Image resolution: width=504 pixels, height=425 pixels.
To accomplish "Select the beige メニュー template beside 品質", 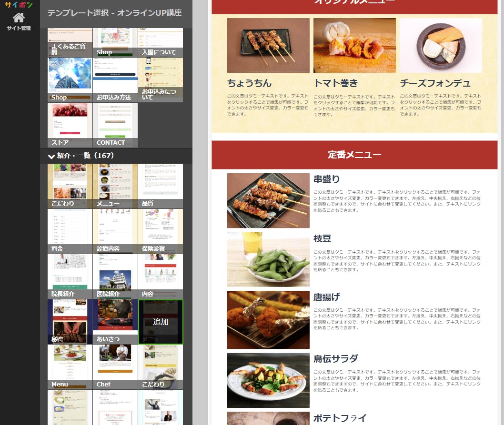I will (x=115, y=186).
